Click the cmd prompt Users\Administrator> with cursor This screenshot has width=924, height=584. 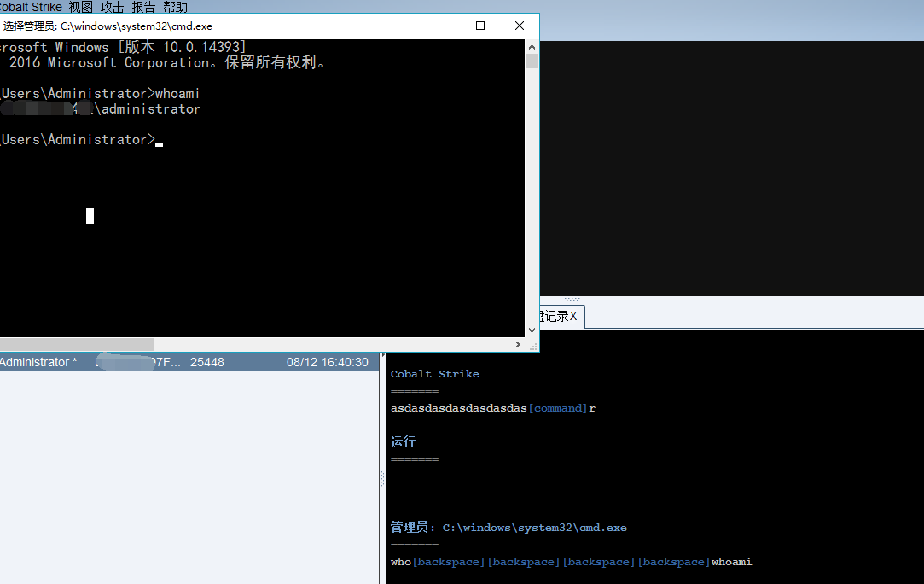pyautogui.click(x=81, y=140)
